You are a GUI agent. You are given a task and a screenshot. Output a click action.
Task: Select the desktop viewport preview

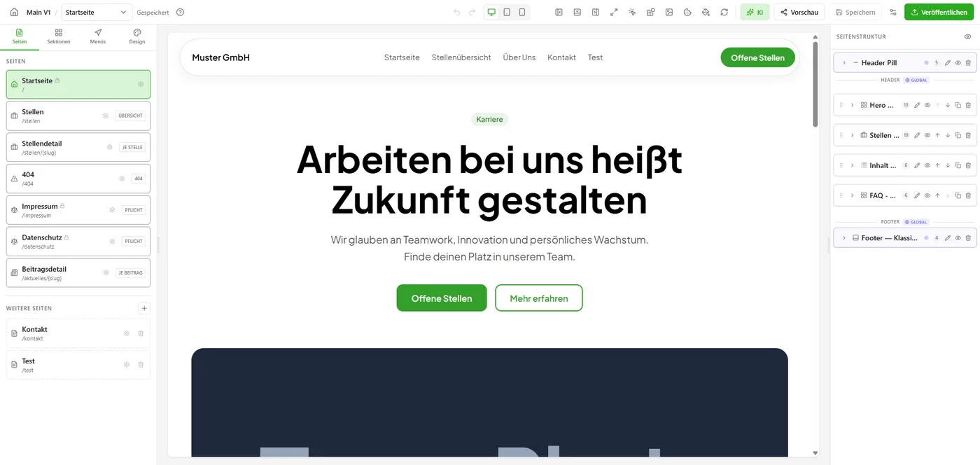(491, 12)
